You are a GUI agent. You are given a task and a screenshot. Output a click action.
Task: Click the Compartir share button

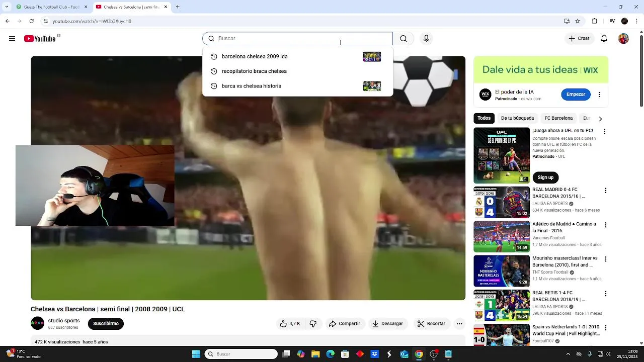coord(345,324)
